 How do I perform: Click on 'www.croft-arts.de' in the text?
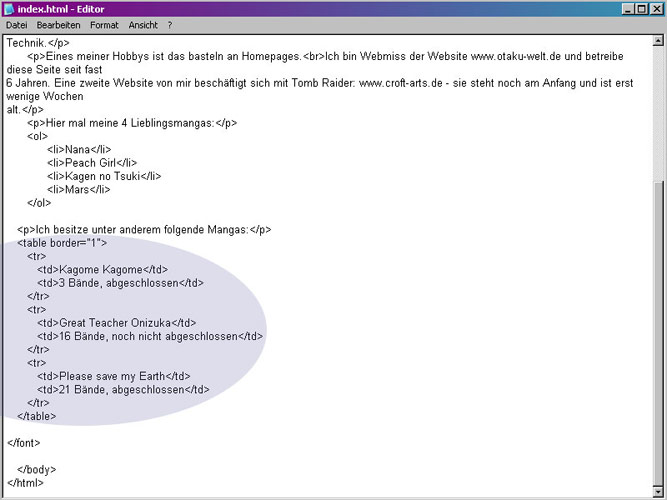(401, 83)
